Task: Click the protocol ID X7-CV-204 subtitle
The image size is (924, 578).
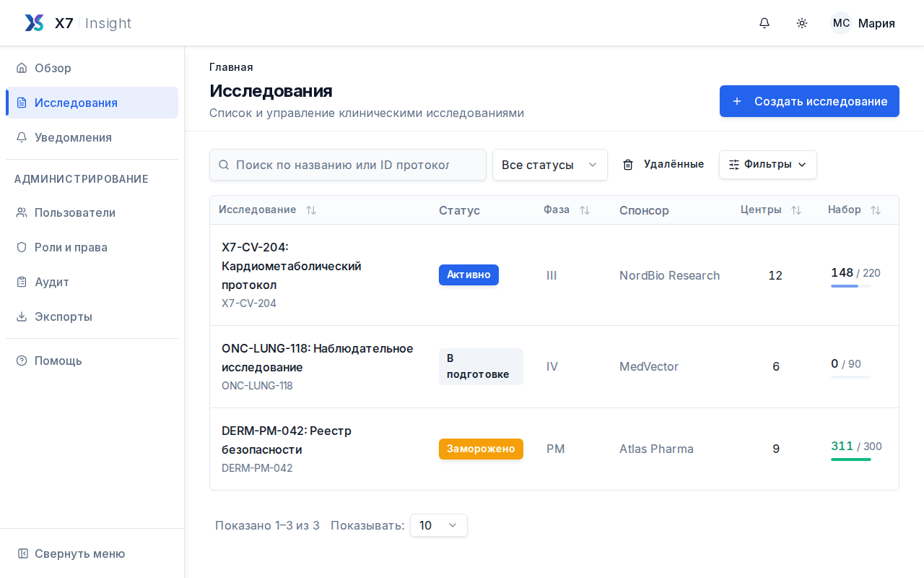Action: [249, 303]
